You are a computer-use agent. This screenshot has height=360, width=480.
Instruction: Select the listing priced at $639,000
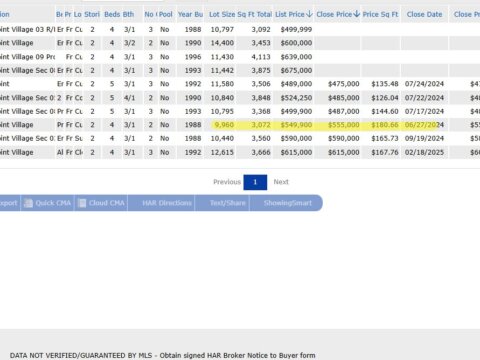(240, 57)
